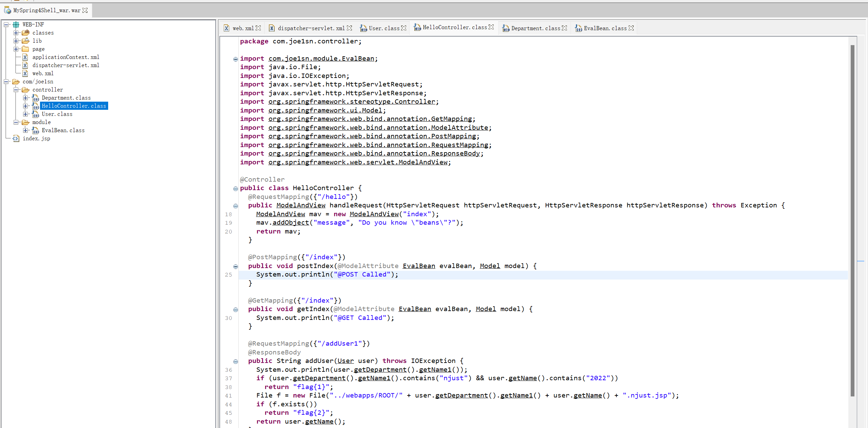Click the package declaration line

point(301,41)
